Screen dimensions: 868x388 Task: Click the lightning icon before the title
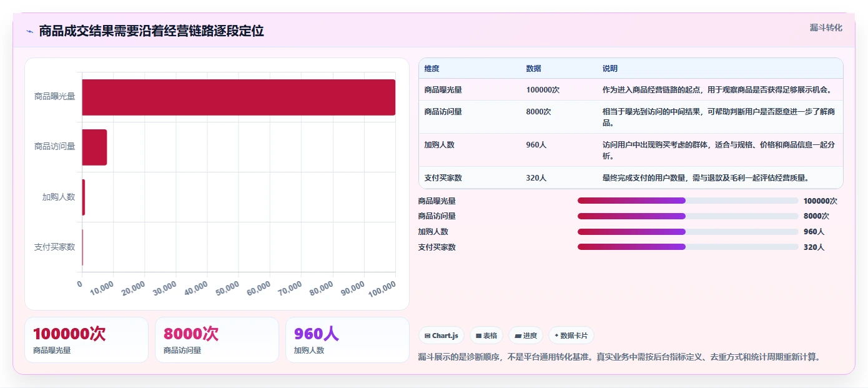[x=30, y=31]
